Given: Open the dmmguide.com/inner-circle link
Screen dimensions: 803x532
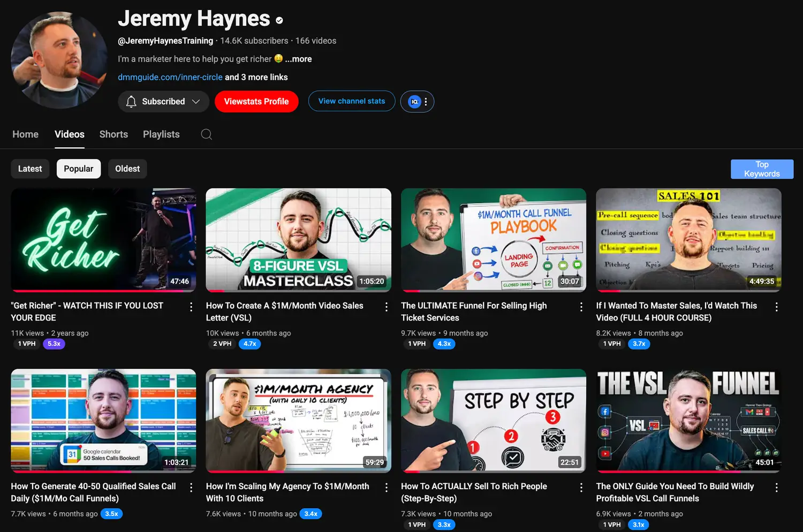Looking at the screenshot, I should pyautogui.click(x=170, y=77).
